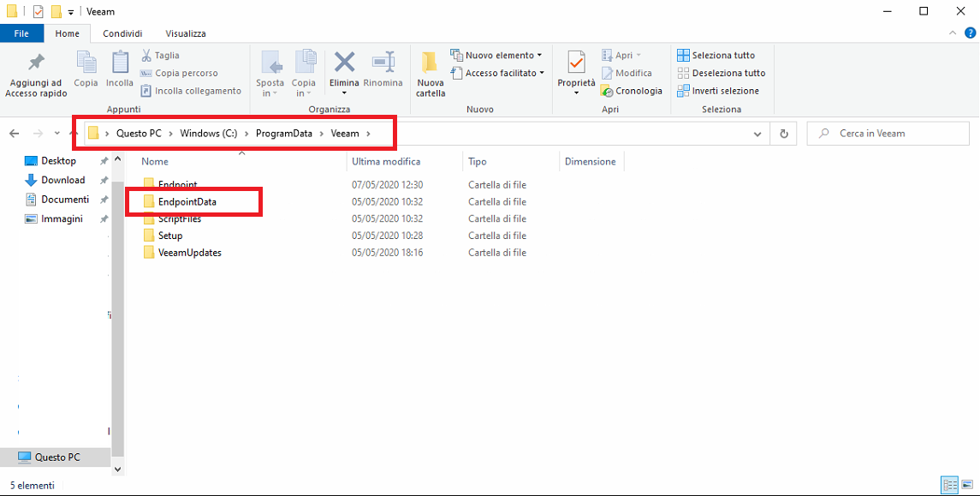
Task: Click the navigation pane scroll up arrow
Action: pyautogui.click(x=117, y=160)
